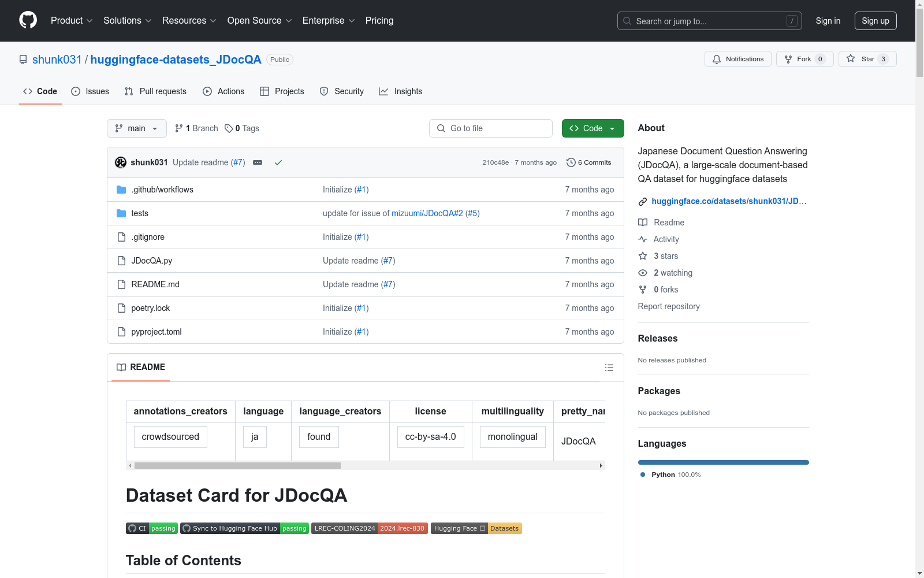Click the repository icon beside shunk031
924x578 pixels.
tap(23, 60)
